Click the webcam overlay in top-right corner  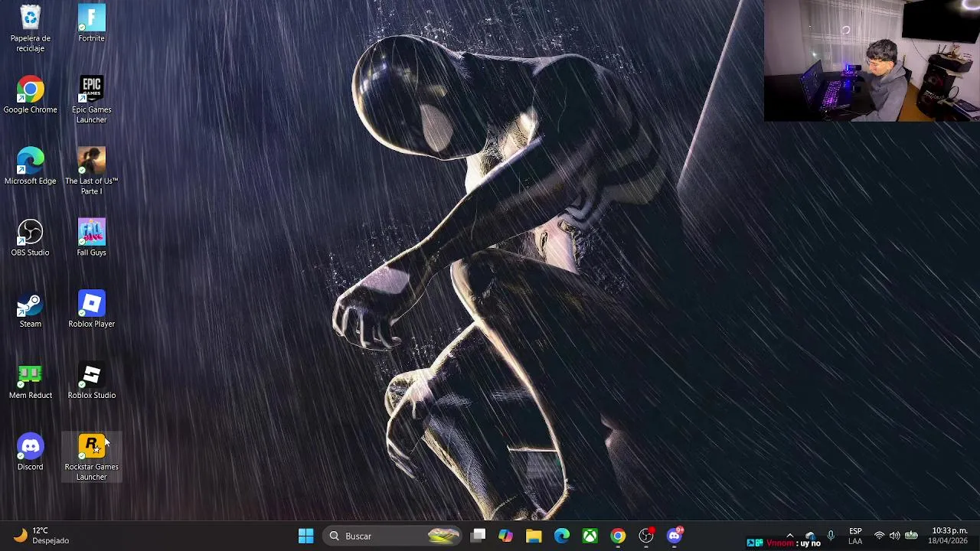click(x=872, y=61)
